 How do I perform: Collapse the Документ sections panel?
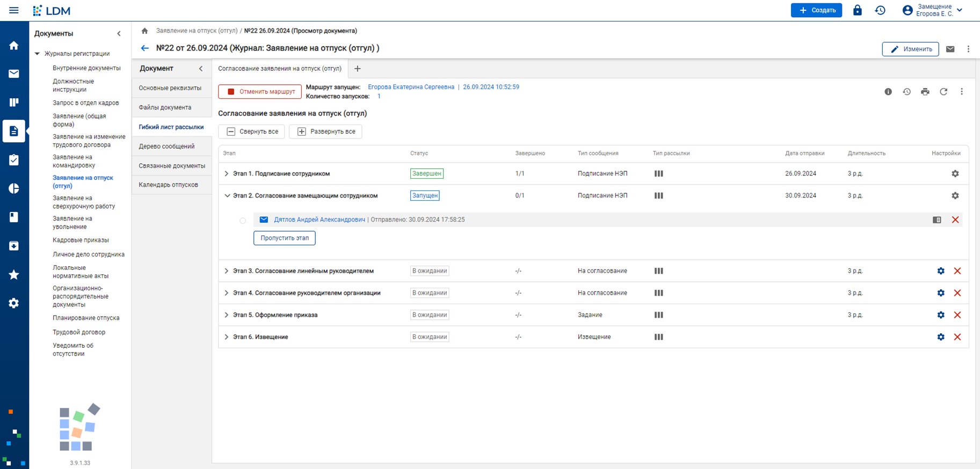tap(201, 69)
